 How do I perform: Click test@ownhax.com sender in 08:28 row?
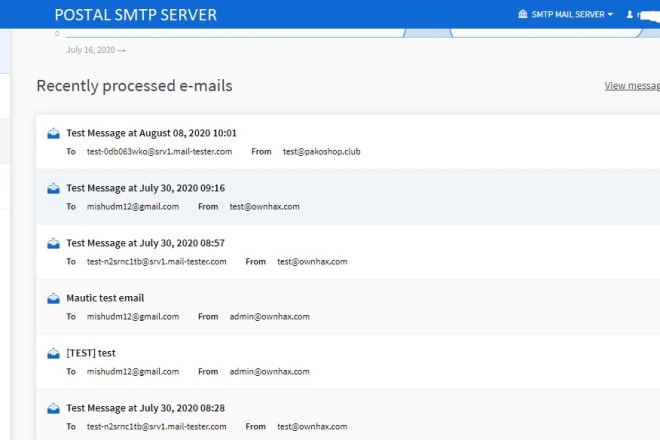click(x=312, y=427)
